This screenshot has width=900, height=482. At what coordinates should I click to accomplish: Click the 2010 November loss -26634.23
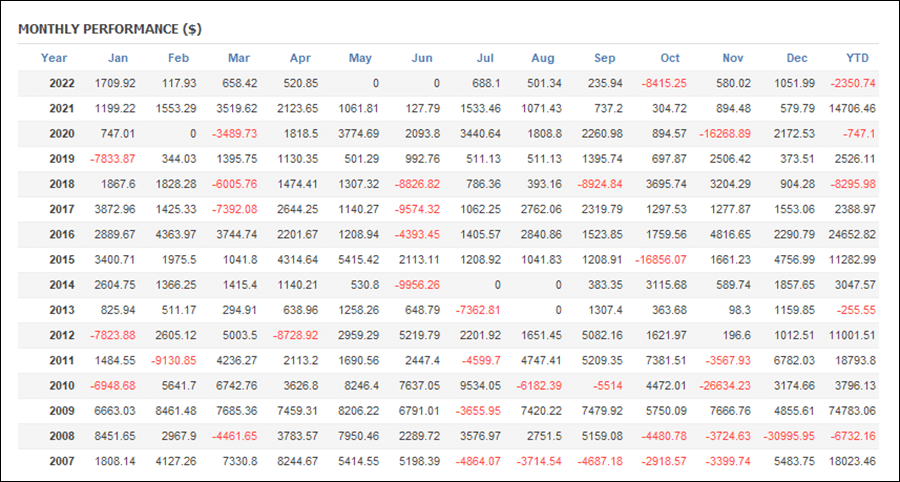(725, 386)
